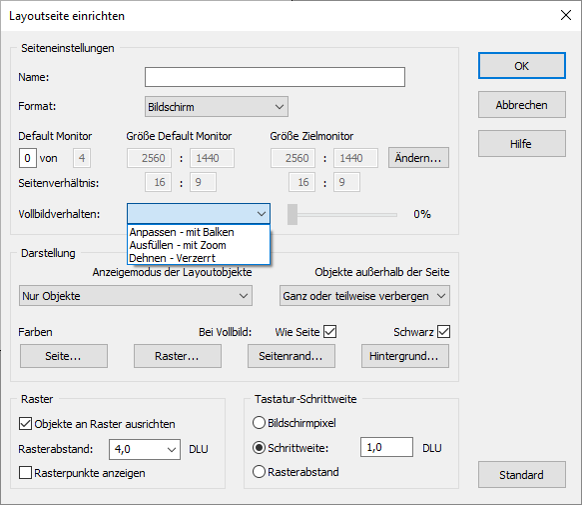Image resolution: width=582 pixels, height=505 pixels.
Task: Toggle 'Wie Seite' checkbox
Action: point(330,331)
